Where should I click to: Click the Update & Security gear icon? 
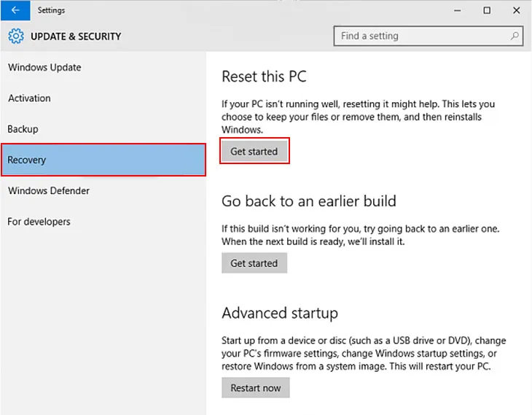click(16, 36)
